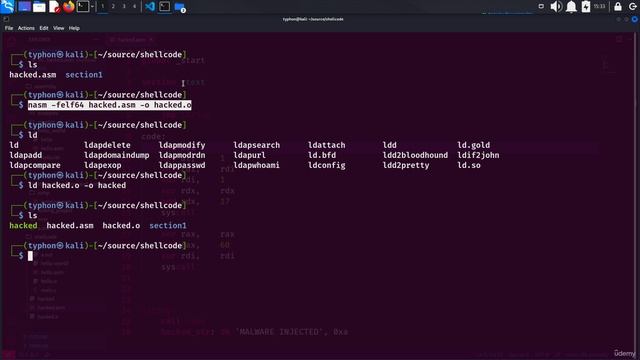Screen dimensions: 640x360
Task: Open the Help menu
Action: tap(74, 28)
